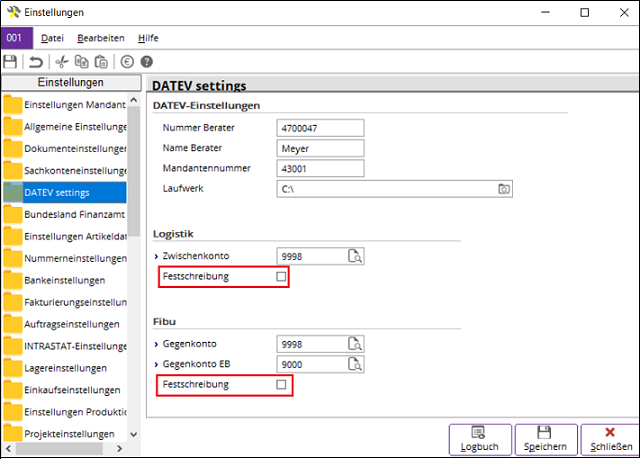
Task: Click sidebar horizontal scroll left arrow
Action: coord(8,448)
